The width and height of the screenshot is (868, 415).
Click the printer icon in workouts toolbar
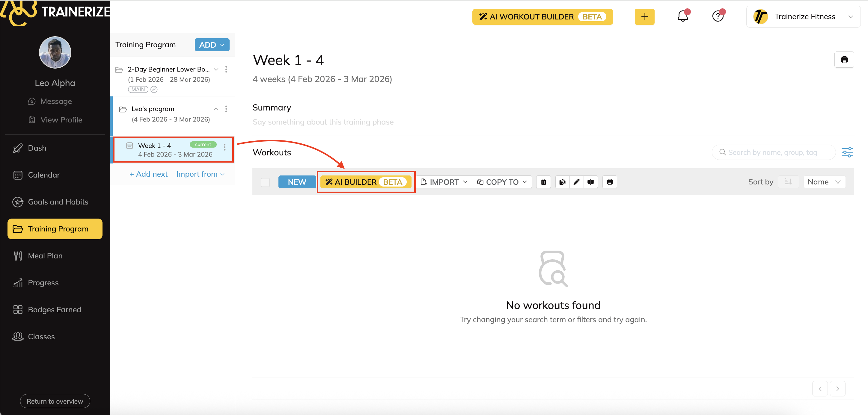point(609,182)
